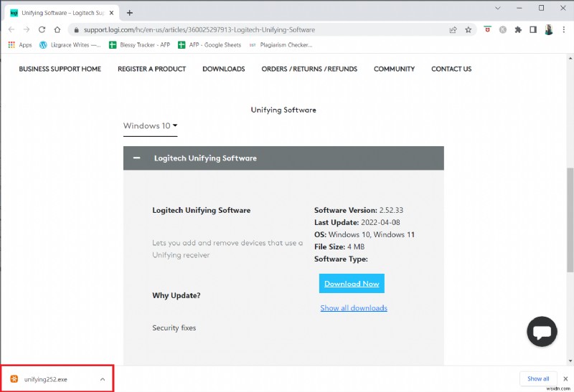Reload the current page
The height and width of the screenshot is (392, 574).
(42, 29)
